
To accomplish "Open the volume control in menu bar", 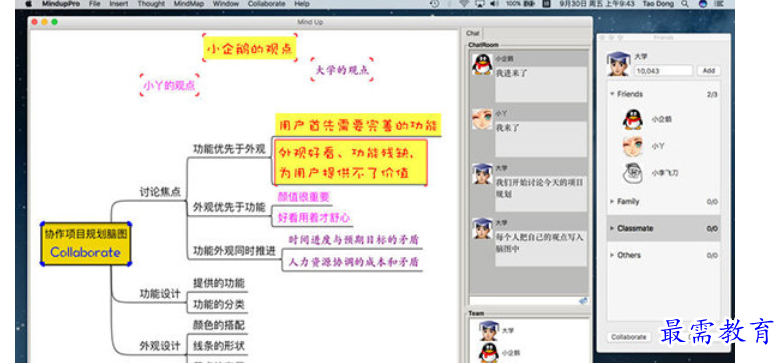I will [494, 3].
